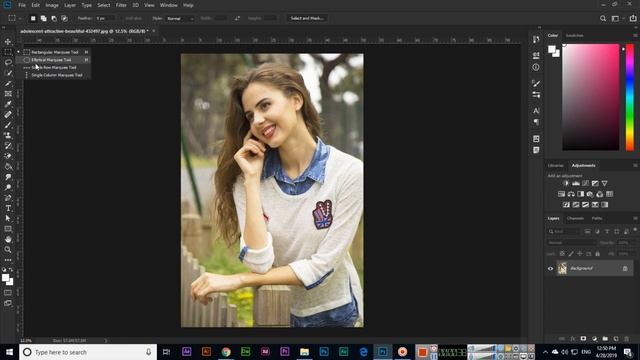640x360 pixels.
Task: Open the layer blend mode dropdown
Action: tap(572, 242)
